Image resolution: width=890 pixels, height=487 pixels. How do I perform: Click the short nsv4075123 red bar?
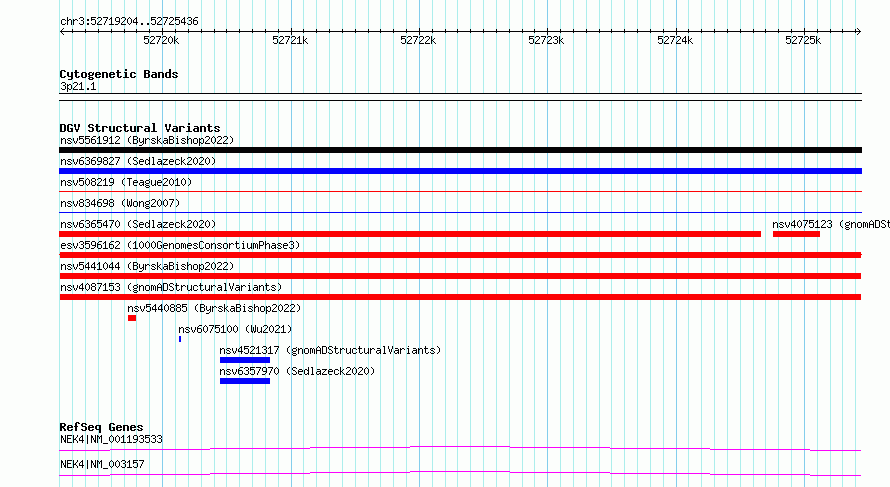coord(796,234)
